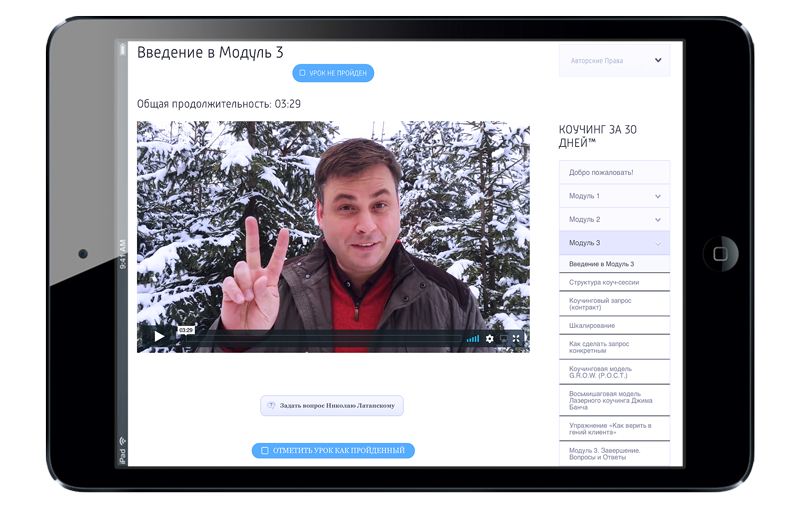
Task: Play the Module 3 introduction video
Action: coord(159,338)
